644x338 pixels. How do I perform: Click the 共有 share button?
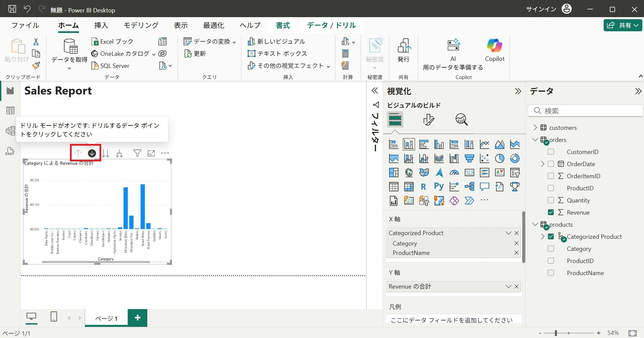pyautogui.click(x=623, y=25)
